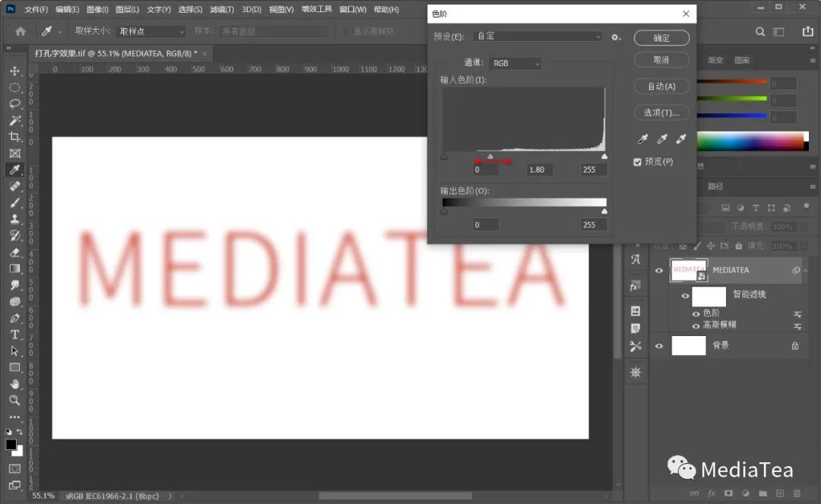Image resolution: width=821 pixels, height=504 pixels.
Task: Select the Healing Brush tool
Action: [x=14, y=186]
